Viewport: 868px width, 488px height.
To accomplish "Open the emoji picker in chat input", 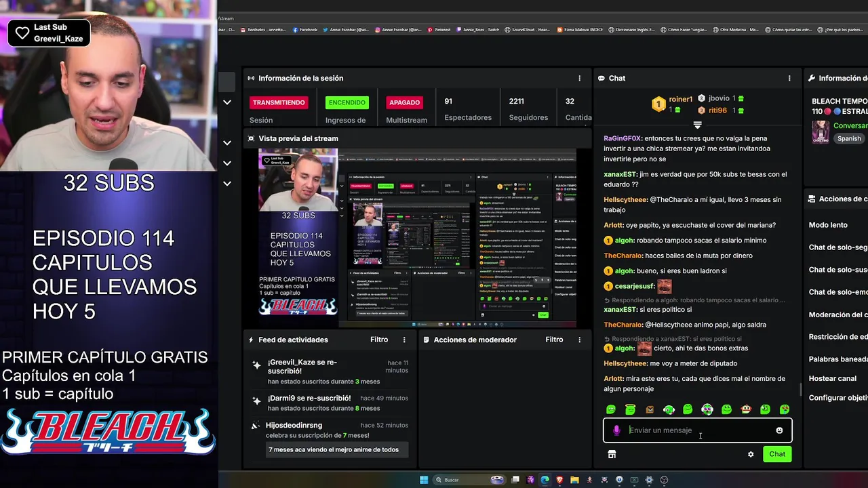I will 779,430.
